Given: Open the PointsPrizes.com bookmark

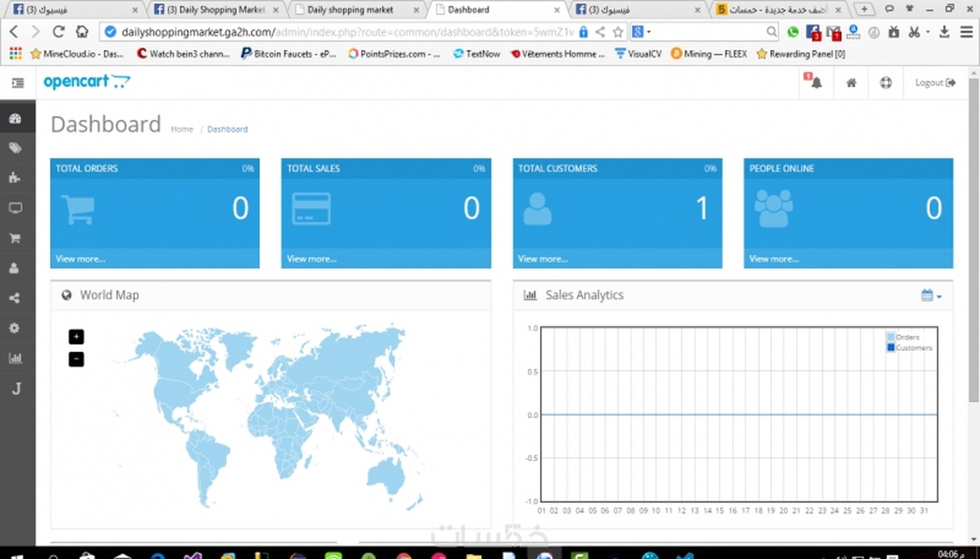Looking at the screenshot, I should coord(394,54).
